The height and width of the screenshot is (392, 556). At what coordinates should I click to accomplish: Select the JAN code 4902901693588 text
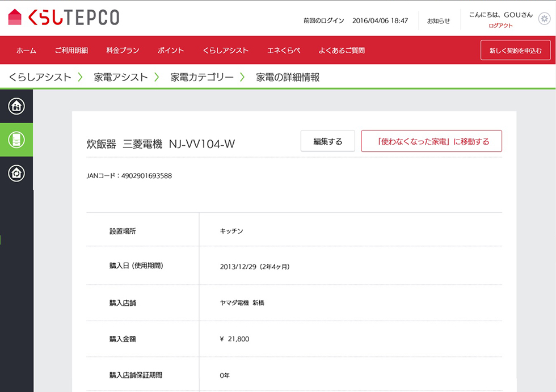[x=146, y=176]
